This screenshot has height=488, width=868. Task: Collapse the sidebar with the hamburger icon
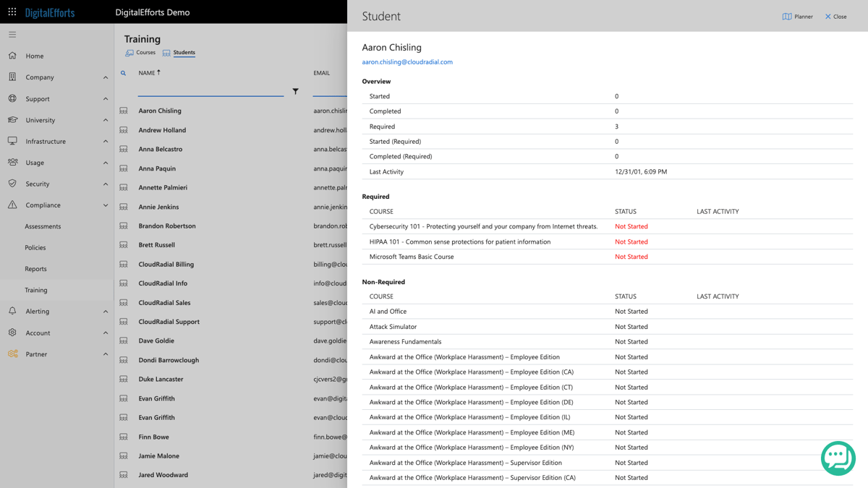pos(12,33)
